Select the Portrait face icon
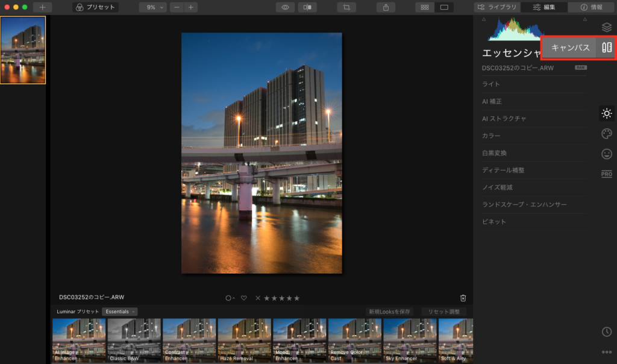 [x=606, y=154]
